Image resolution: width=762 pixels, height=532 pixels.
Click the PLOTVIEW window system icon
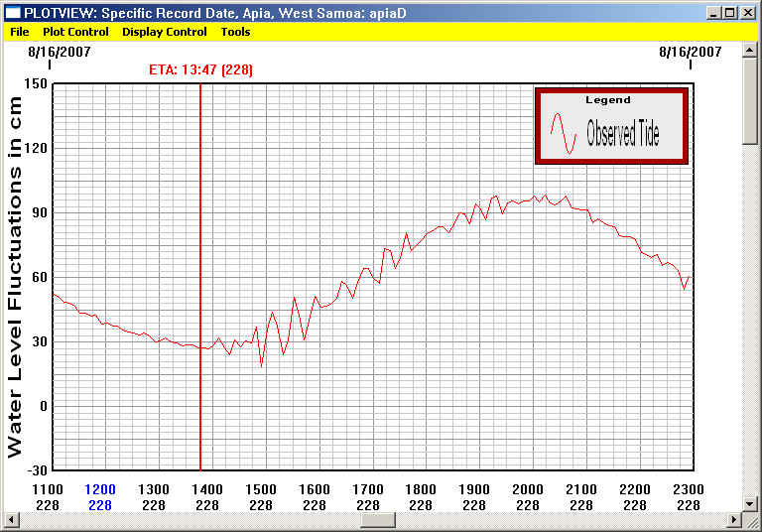tap(13, 13)
